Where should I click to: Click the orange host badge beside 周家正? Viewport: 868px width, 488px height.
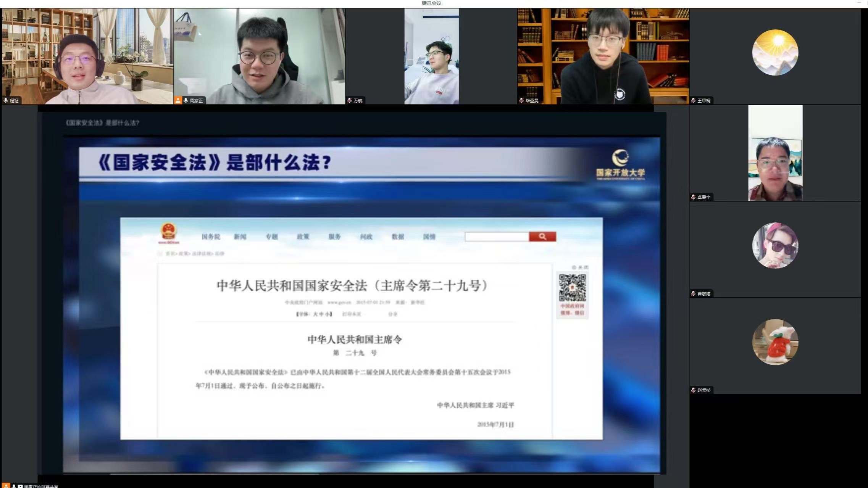click(x=178, y=100)
